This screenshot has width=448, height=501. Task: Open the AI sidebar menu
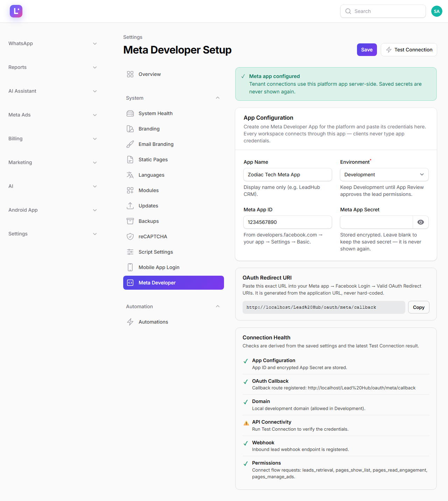coord(52,186)
